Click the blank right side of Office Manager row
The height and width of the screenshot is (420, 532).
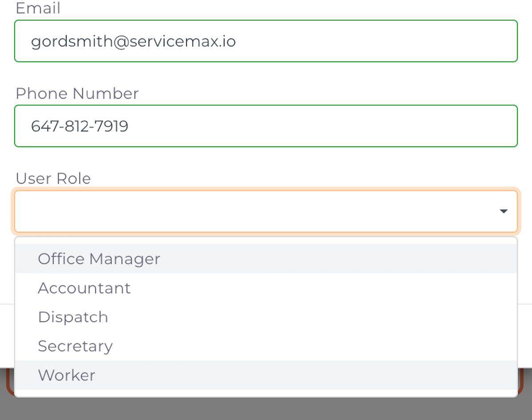339,259
